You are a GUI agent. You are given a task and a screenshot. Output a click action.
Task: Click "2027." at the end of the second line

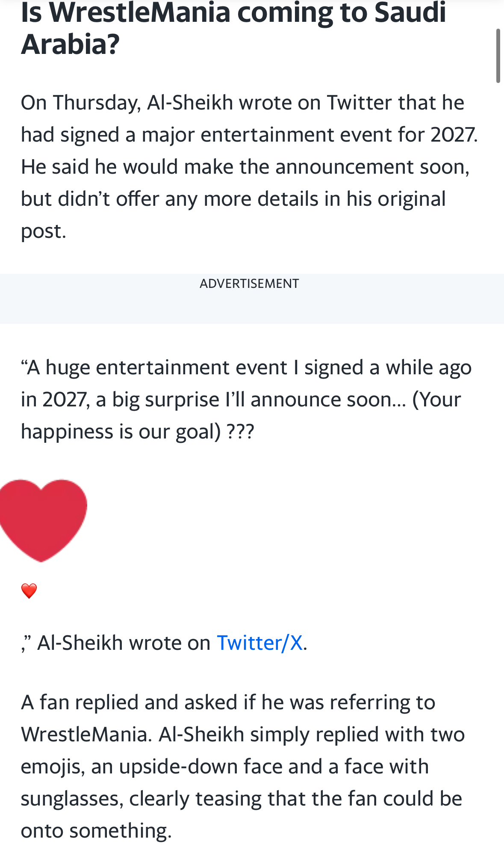coord(454,135)
